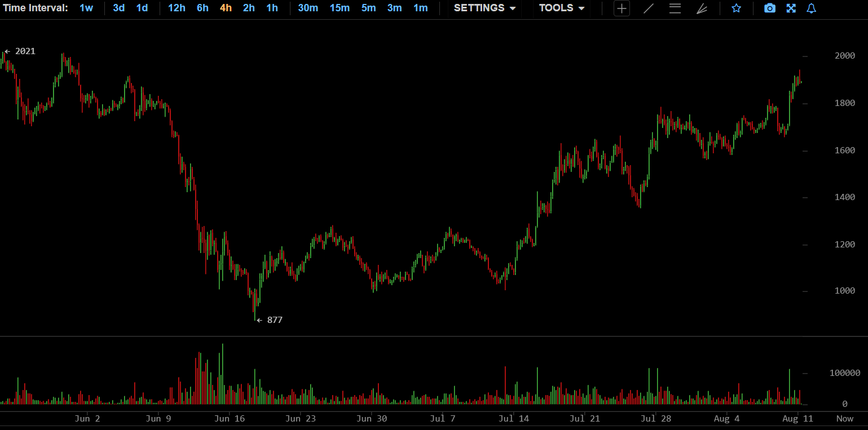Click the Now label on time axis
Screen dimensions: 868x430
tap(844, 419)
